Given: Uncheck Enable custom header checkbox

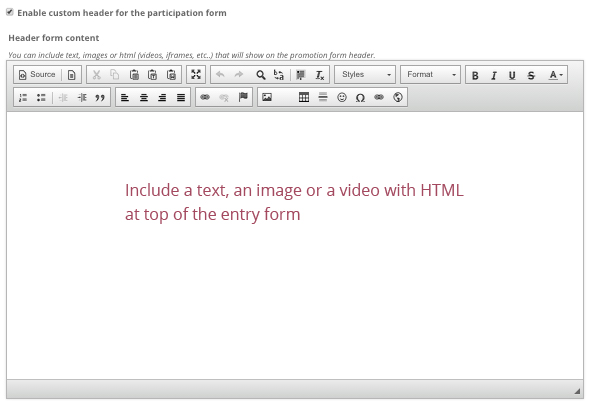Looking at the screenshot, I should tap(10, 12).
